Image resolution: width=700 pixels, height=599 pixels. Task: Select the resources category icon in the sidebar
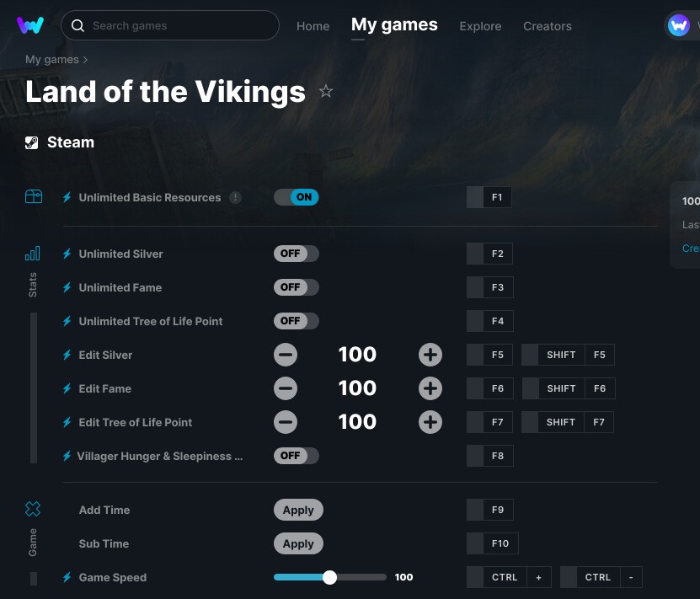click(x=33, y=196)
